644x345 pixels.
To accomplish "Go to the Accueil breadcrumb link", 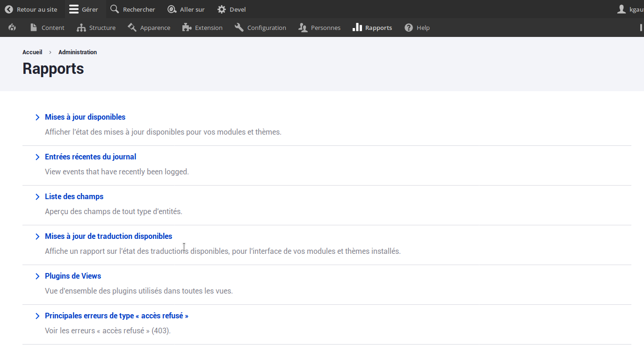I will point(32,52).
